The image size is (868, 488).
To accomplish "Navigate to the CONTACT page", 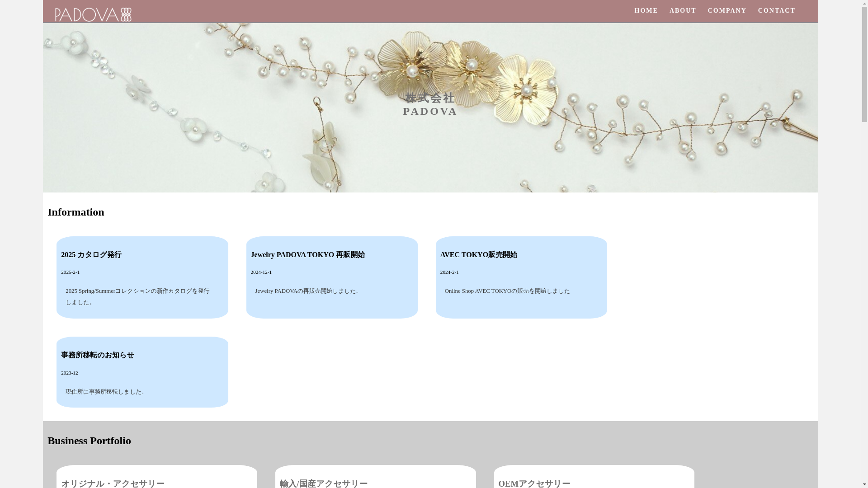I will [x=776, y=10].
